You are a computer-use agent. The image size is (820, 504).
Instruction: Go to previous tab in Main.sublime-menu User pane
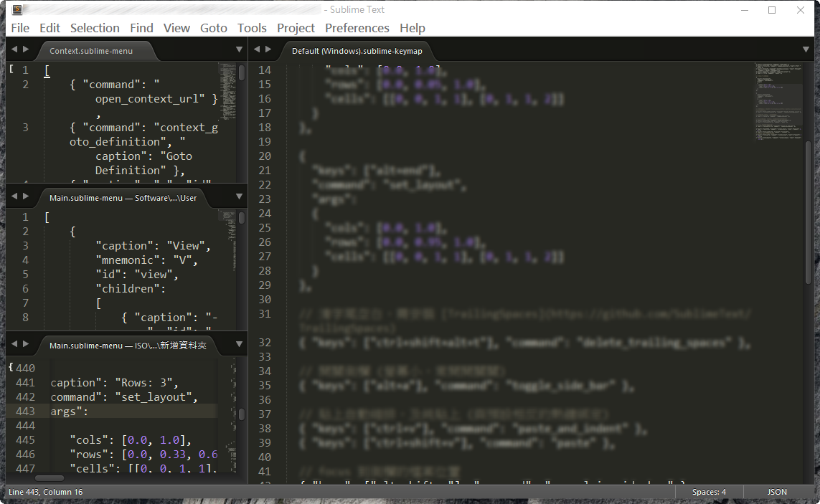(14, 196)
